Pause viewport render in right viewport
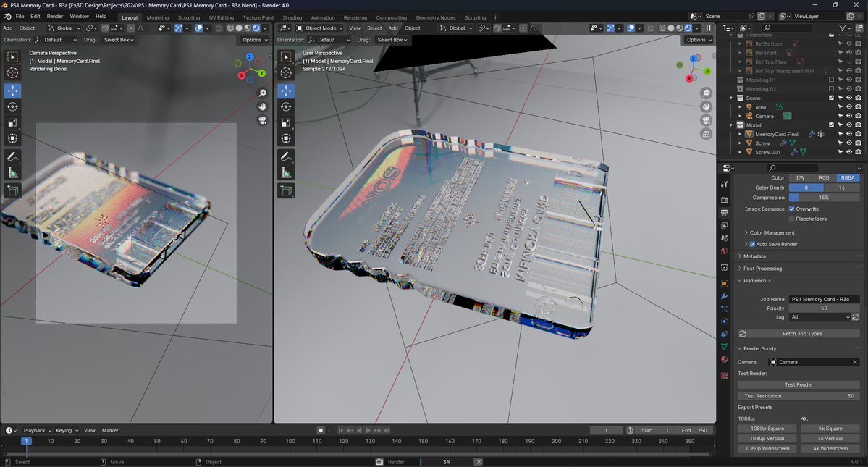868x467 pixels. (x=708, y=28)
